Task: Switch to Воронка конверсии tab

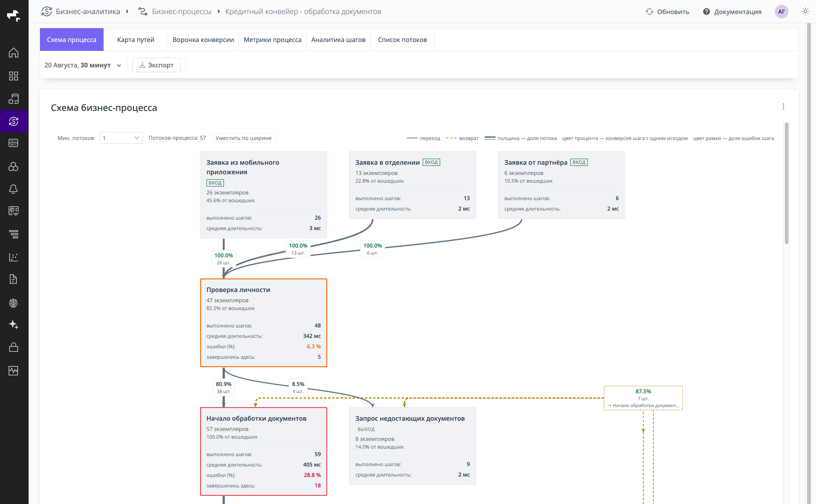Action: click(203, 40)
